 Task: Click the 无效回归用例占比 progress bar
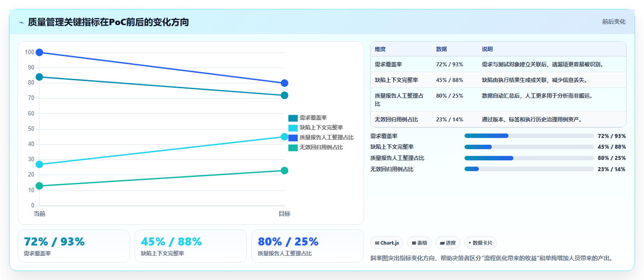pyautogui.click(x=529, y=169)
